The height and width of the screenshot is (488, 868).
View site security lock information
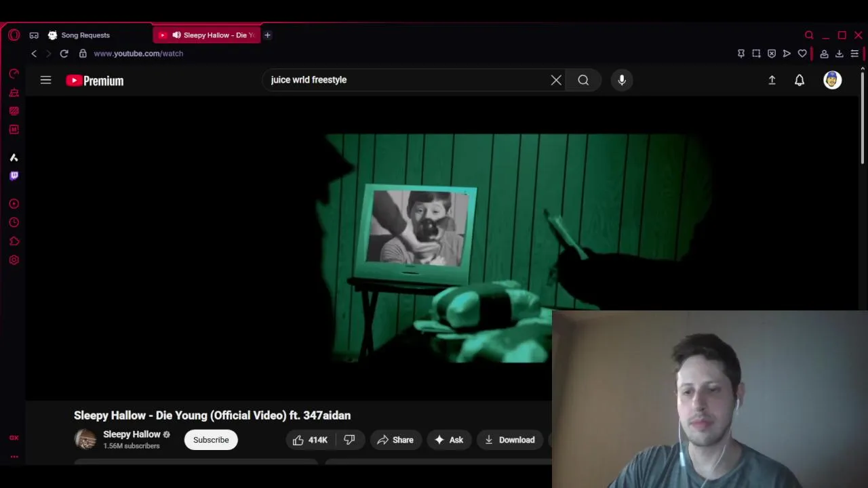tap(83, 54)
